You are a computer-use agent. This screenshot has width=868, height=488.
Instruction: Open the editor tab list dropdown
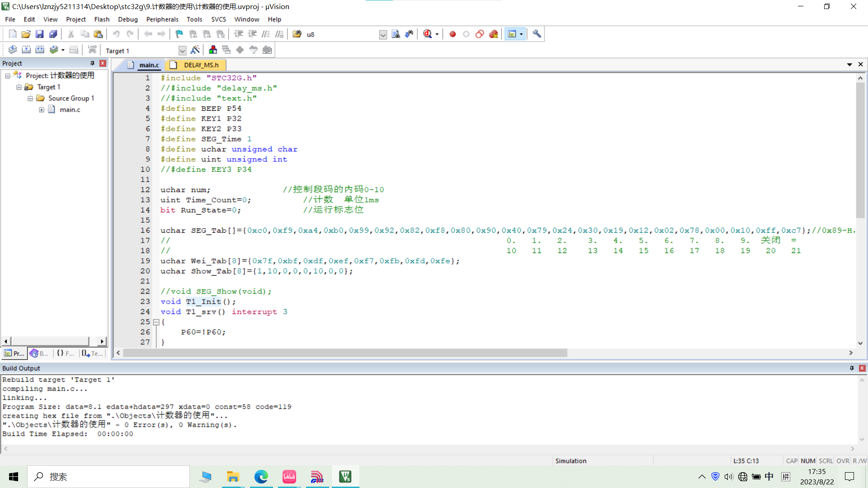[849, 65]
